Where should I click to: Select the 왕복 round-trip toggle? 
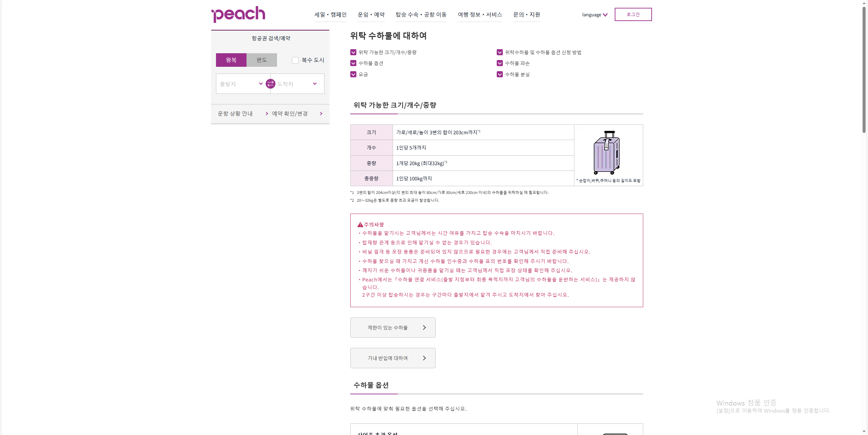coord(231,60)
